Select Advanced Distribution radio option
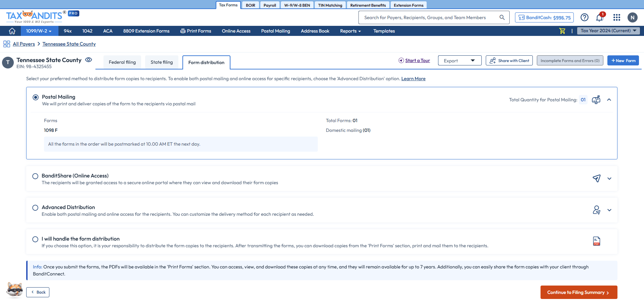 (x=35, y=208)
